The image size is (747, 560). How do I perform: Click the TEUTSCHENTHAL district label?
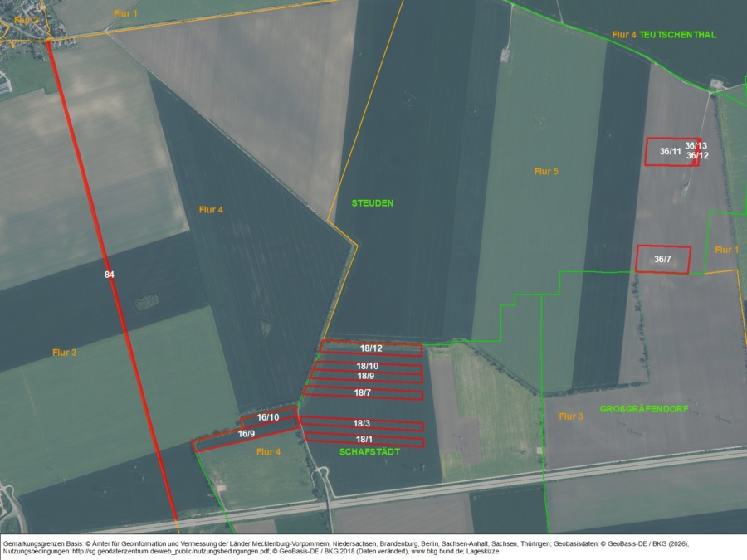677,35
